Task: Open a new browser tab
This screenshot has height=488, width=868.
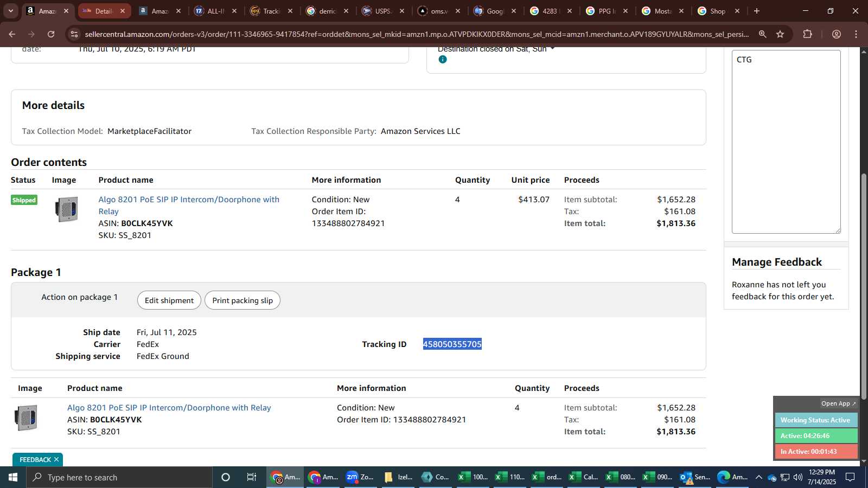Action: pyautogui.click(x=757, y=11)
